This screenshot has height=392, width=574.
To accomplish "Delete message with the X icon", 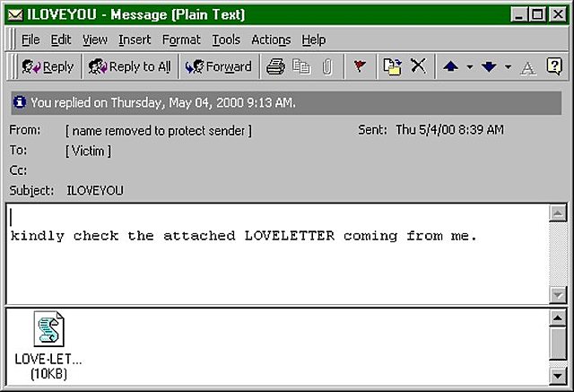I will coord(418,66).
